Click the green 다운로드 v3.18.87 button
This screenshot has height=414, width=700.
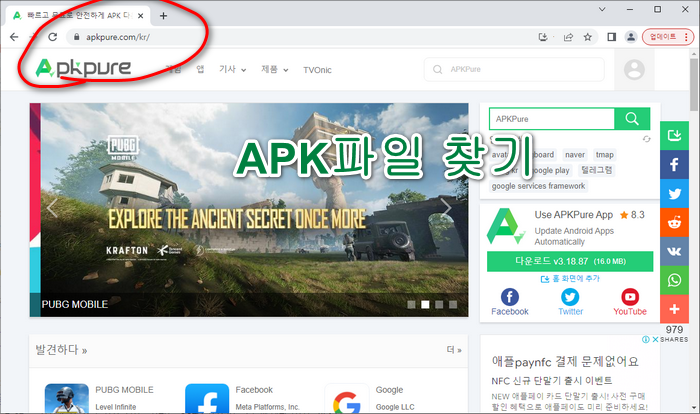click(x=570, y=261)
